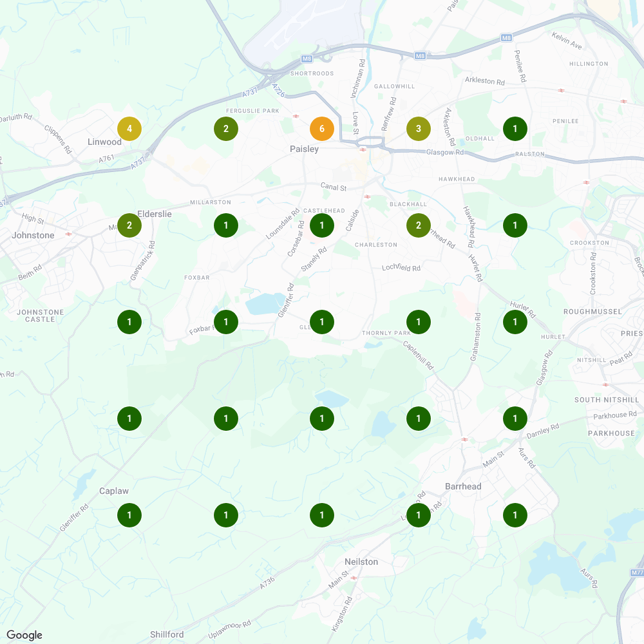Viewport: 644px width, 644px height.
Task: Select the 1 marker directly below Caplaw label
Action: (x=129, y=515)
